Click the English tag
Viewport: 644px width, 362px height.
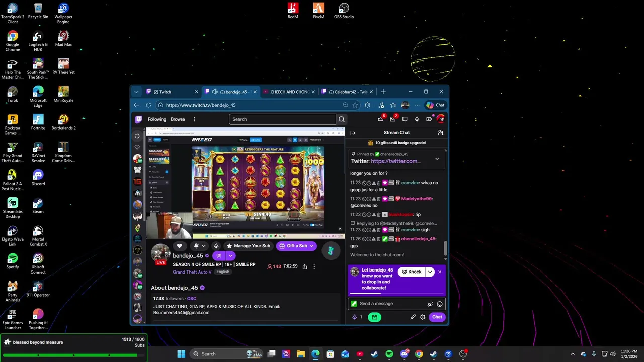(223, 272)
